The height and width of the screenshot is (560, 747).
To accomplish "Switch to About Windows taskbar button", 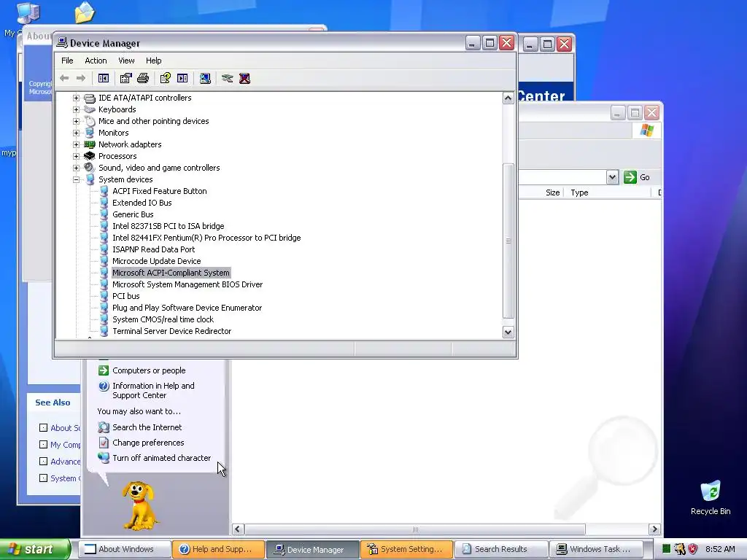I will tap(124, 549).
